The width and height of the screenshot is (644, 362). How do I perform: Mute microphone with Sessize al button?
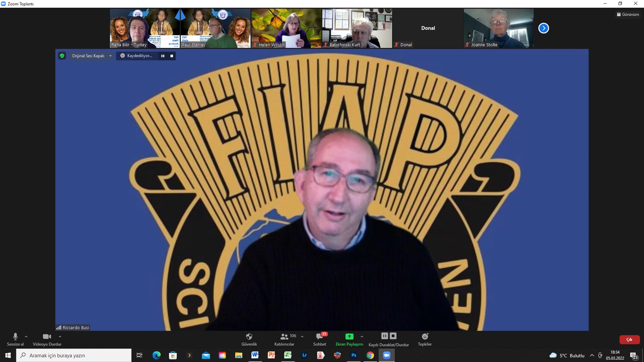pos(15,339)
